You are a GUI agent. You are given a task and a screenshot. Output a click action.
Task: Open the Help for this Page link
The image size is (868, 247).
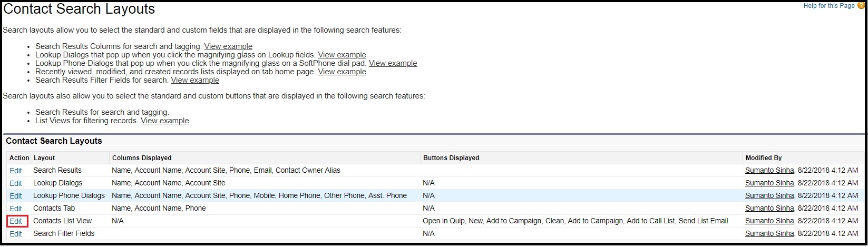[x=828, y=6]
